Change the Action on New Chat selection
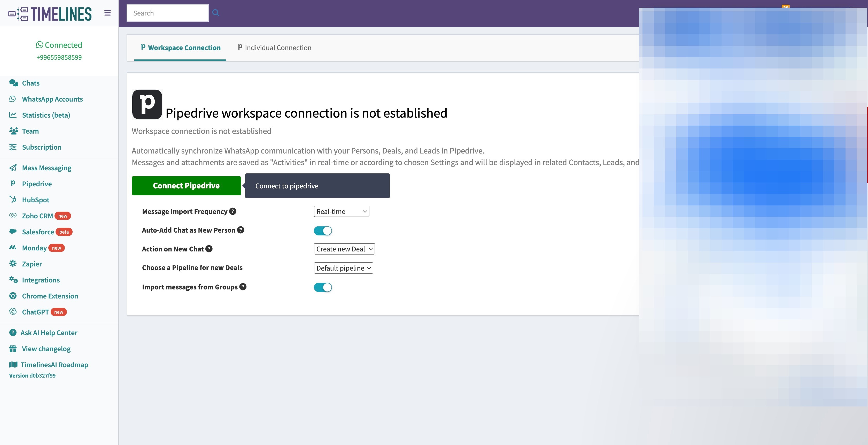Viewport: 868px width, 445px height. click(344, 249)
